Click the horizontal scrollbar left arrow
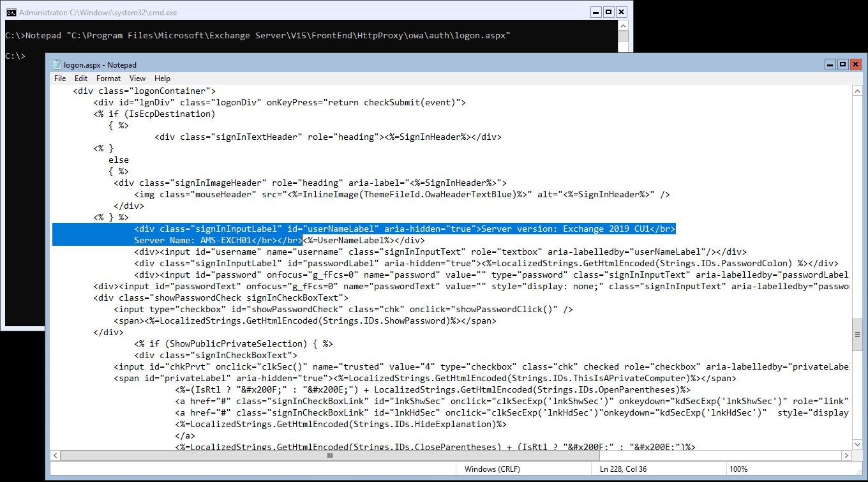Image resolution: width=868 pixels, height=482 pixels. tap(56, 455)
